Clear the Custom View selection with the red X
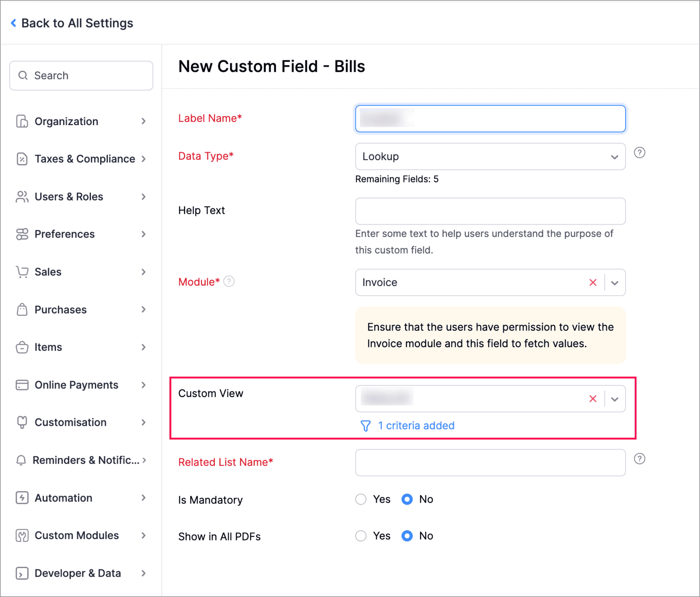The height and width of the screenshot is (597, 700). [x=593, y=399]
